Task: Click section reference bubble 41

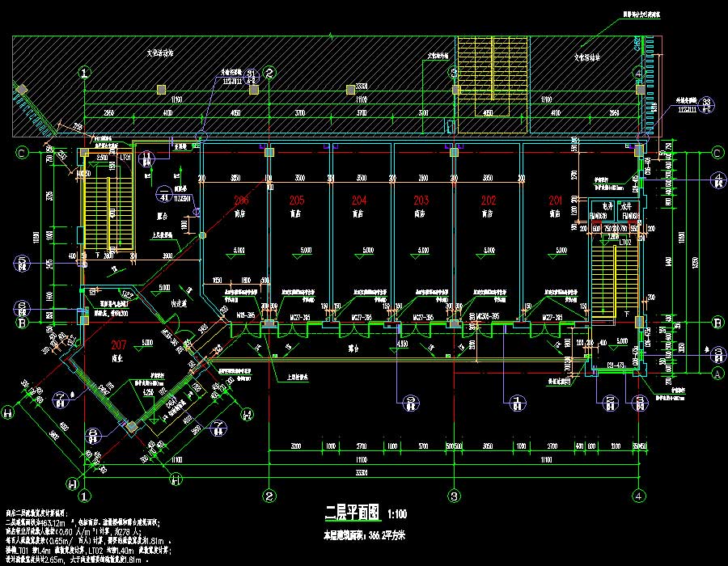Action: click(164, 194)
